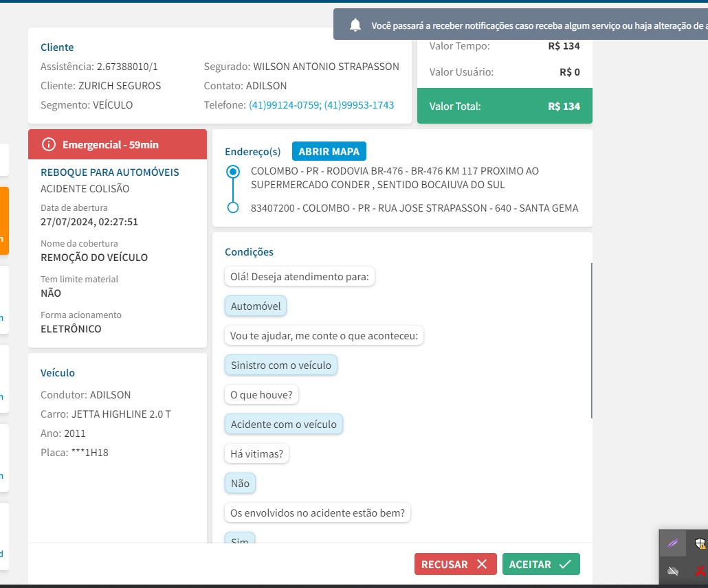Click insured name WILSON ANTONIO STRAPASSON
This screenshot has width=708, height=588.
[326, 67]
